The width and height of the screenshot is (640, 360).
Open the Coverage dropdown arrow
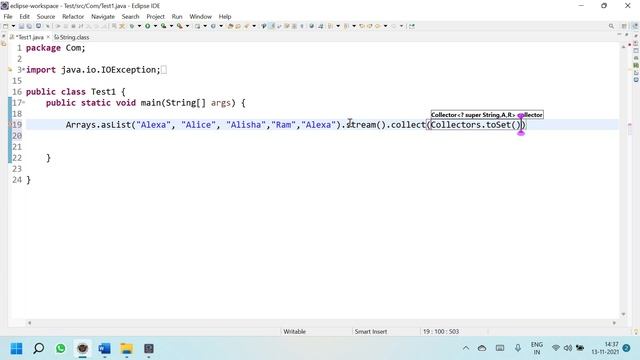[171, 26]
